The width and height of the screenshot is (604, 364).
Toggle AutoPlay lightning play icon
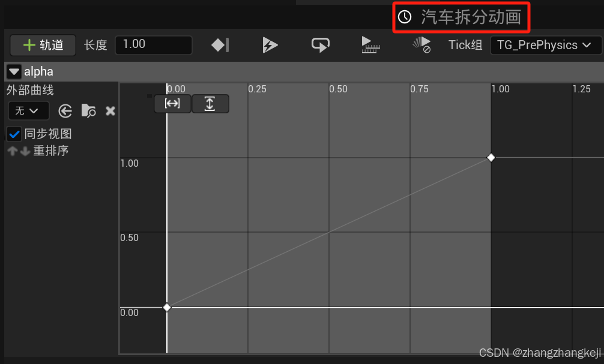(x=270, y=45)
